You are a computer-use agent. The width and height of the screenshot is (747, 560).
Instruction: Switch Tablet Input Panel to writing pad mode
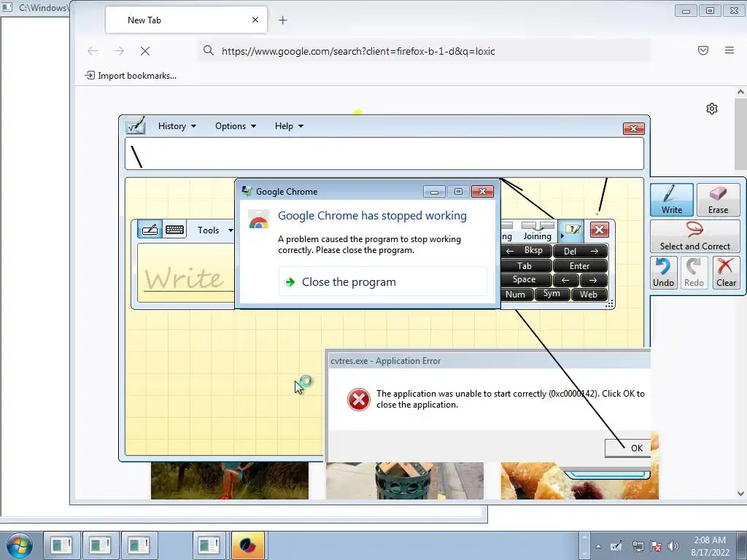coord(150,230)
